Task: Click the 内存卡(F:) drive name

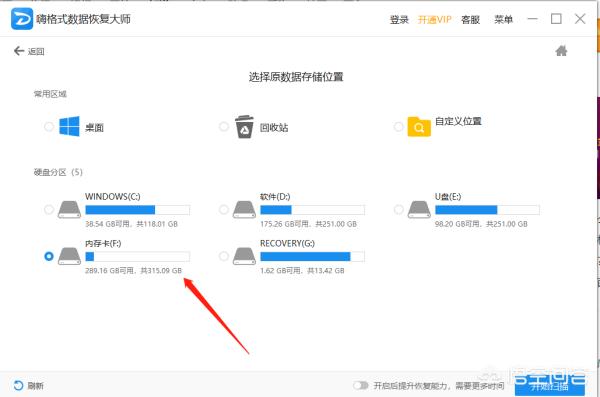Action: [x=103, y=243]
